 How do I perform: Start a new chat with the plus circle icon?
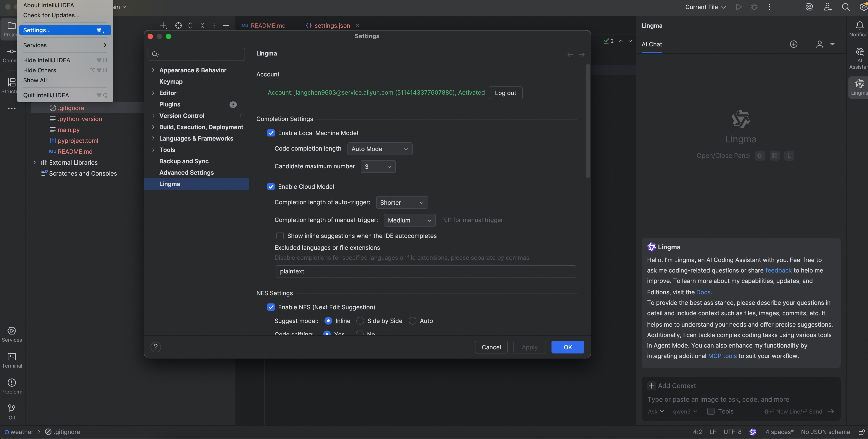click(x=794, y=44)
